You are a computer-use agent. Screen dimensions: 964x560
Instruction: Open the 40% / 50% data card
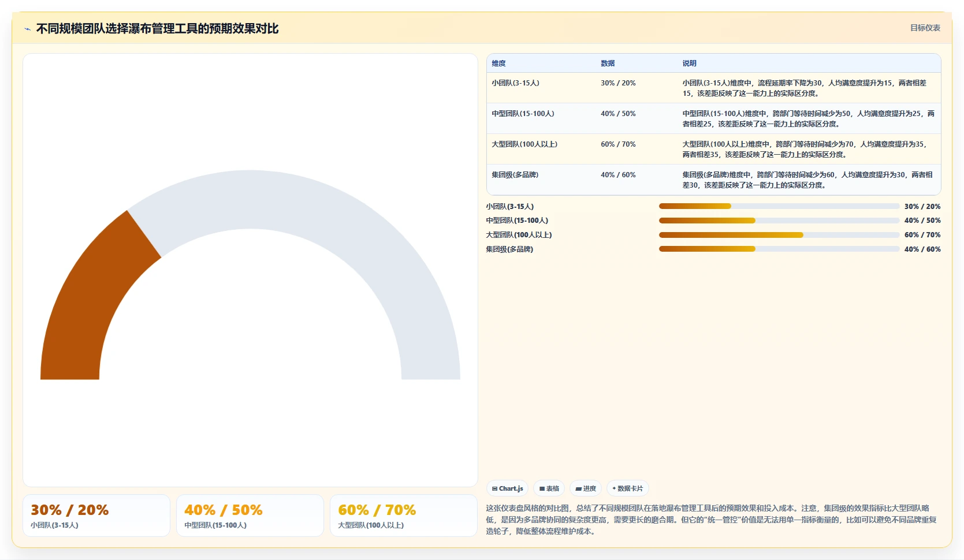[250, 516]
